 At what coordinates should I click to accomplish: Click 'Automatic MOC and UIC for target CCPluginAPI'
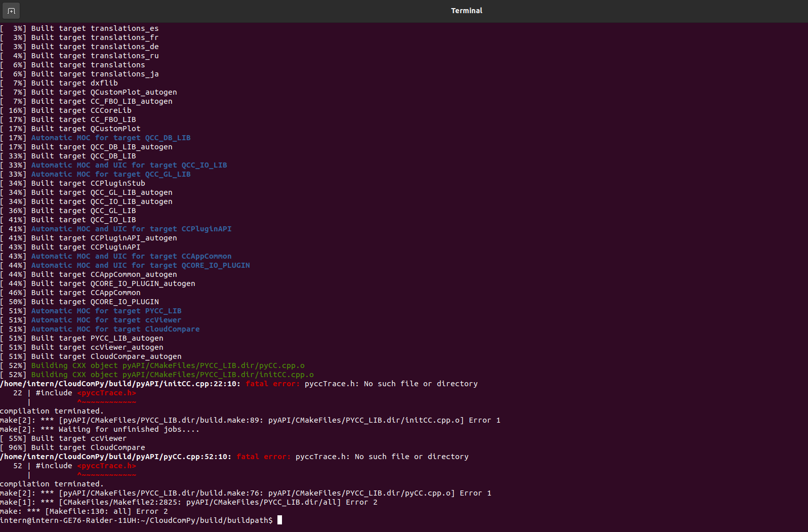pyautogui.click(x=116, y=229)
